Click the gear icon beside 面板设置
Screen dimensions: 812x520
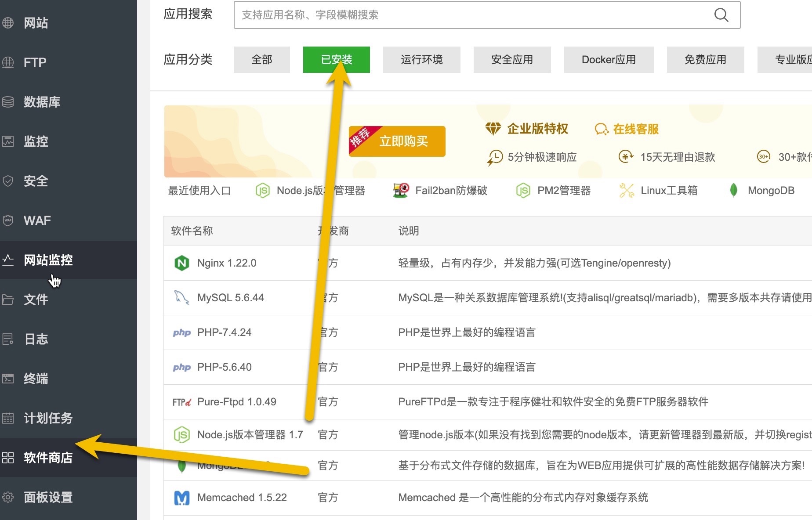8,497
